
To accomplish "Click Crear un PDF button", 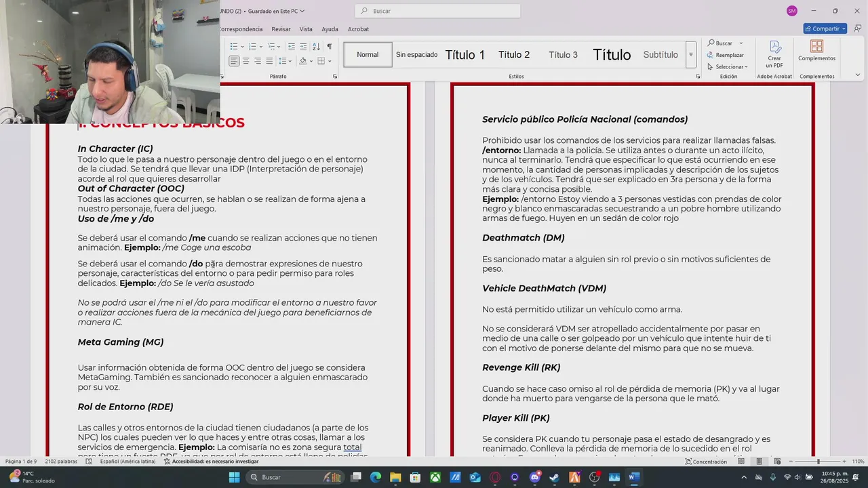I will point(774,54).
